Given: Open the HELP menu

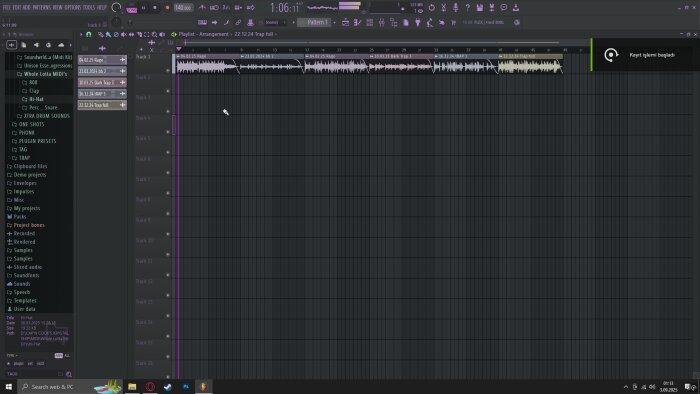Looking at the screenshot, I should (x=102, y=8).
